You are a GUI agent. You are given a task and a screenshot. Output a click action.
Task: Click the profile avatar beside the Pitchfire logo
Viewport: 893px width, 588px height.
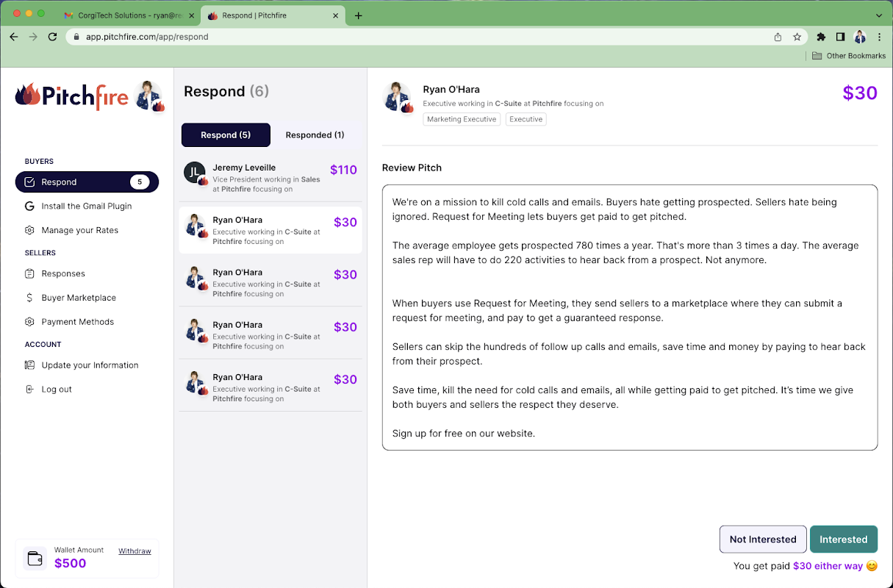[151, 96]
